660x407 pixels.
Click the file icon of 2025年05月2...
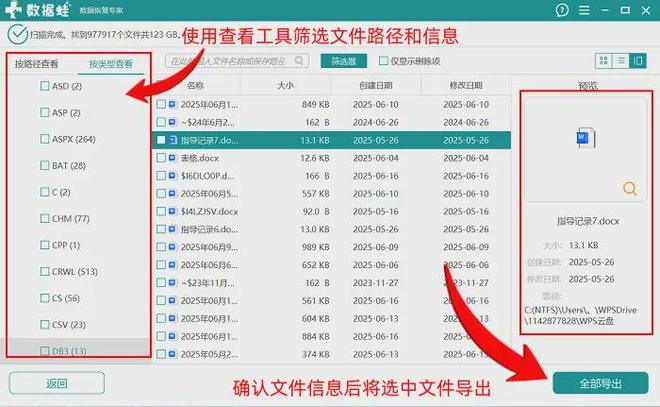coord(172,354)
